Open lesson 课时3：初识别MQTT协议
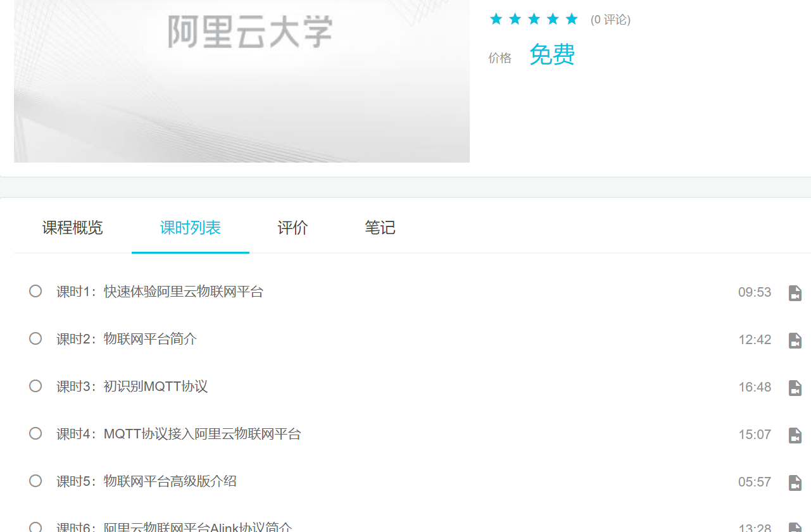 tap(132, 387)
